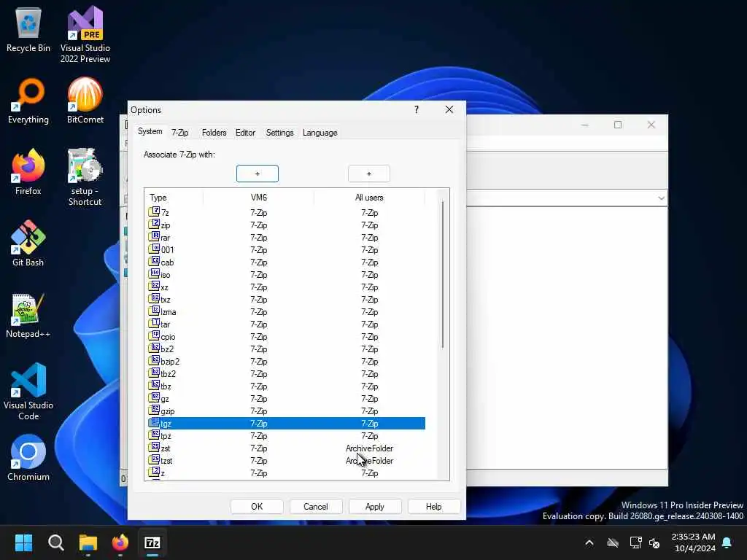Click the rar file type icon
This screenshot has height=560, width=747.
155,237
